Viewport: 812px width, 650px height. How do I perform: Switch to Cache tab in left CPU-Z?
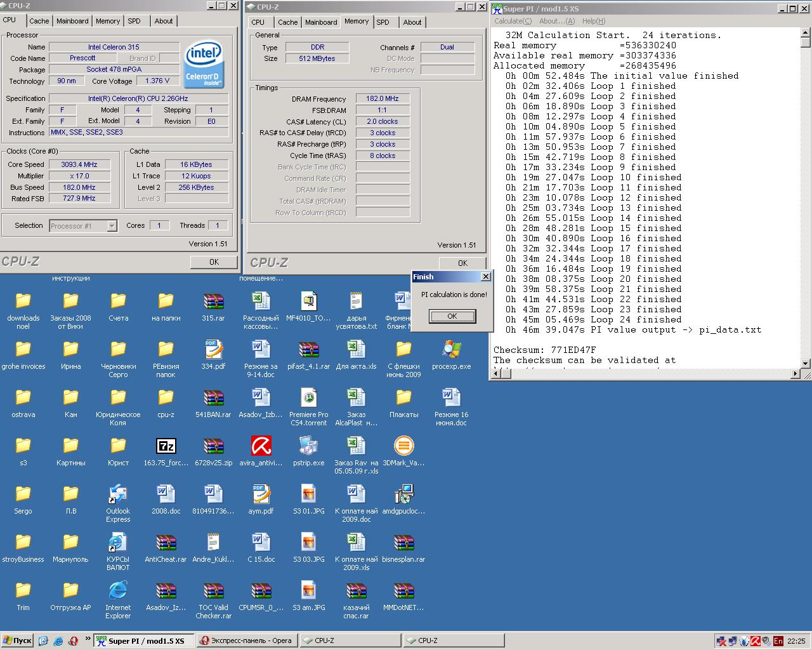[39, 21]
